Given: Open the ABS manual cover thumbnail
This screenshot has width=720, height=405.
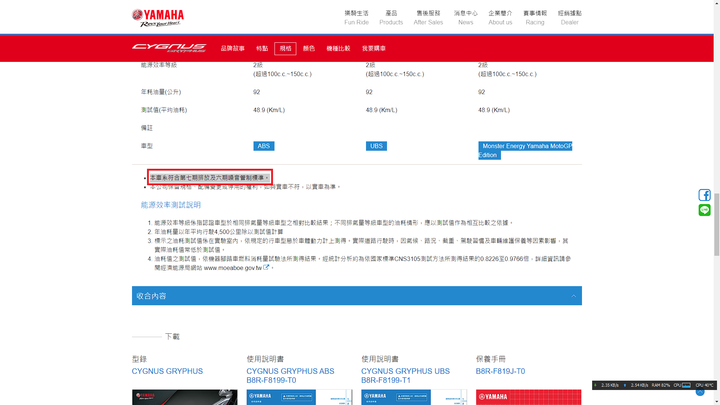Looking at the screenshot, I should click(299, 397).
